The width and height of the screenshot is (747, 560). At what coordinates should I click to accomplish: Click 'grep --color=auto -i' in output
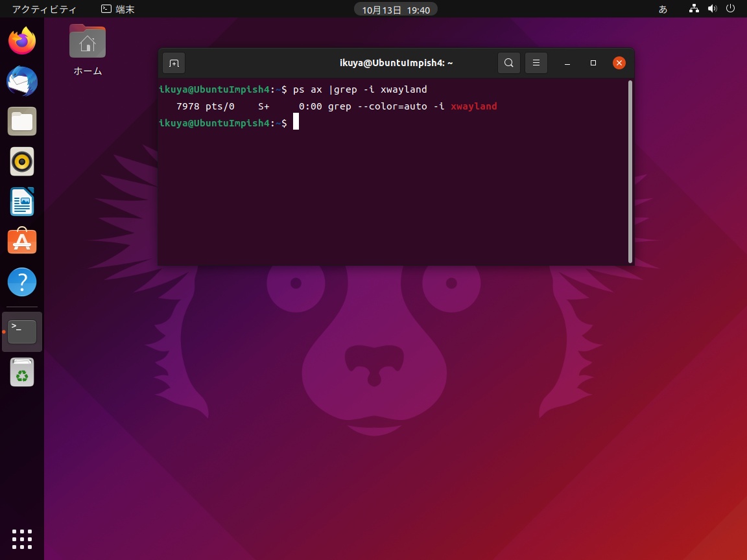386,106
